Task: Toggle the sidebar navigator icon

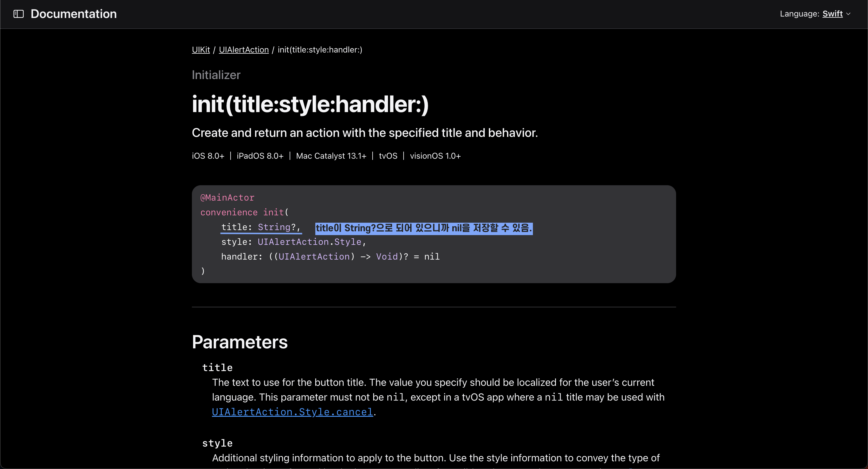Action: click(19, 14)
